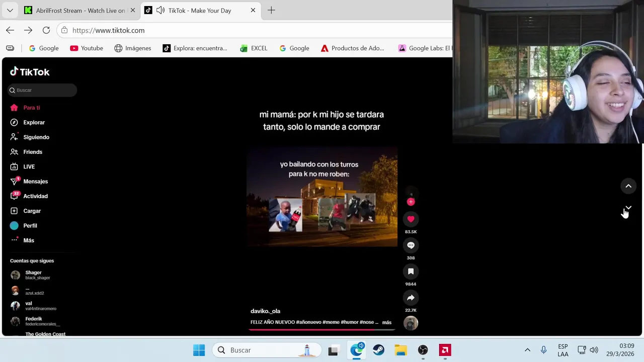Click the #meme hashtag
Viewport: 644px width, 362px height.
tap(331, 322)
